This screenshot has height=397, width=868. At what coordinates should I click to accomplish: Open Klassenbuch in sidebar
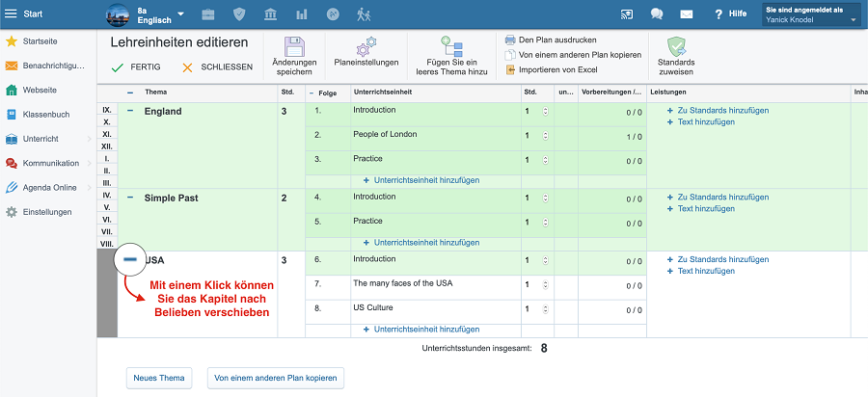point(46,115)
